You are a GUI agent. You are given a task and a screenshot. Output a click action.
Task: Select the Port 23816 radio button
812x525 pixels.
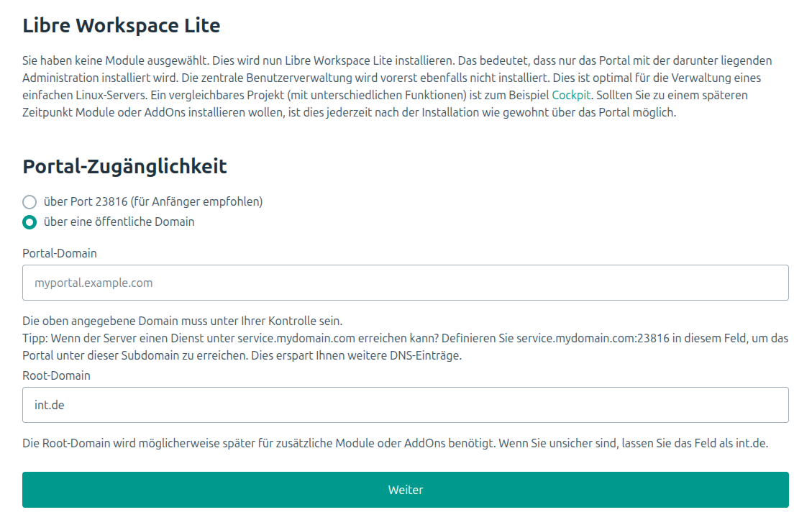(29, 202)
